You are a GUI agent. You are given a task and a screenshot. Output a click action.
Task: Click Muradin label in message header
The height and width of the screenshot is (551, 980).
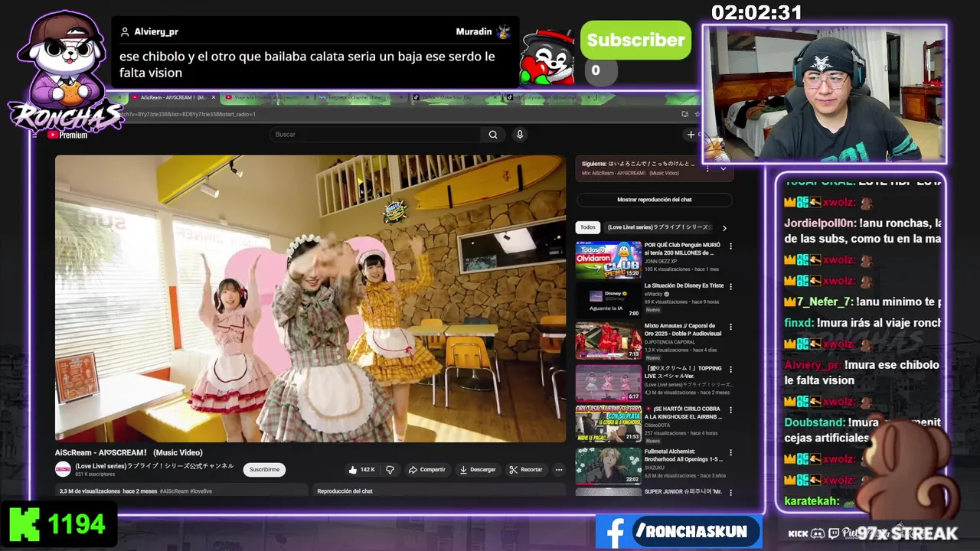point(474,32)
